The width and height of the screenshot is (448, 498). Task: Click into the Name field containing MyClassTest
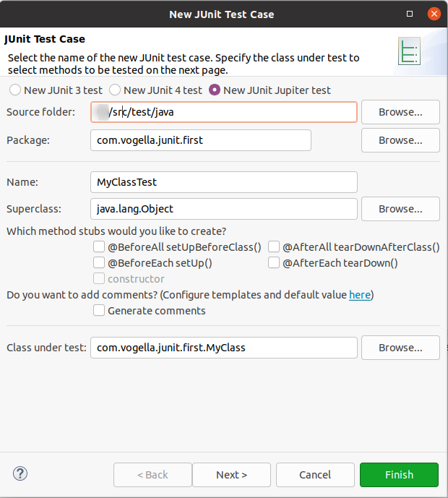[x=224, y=182]
